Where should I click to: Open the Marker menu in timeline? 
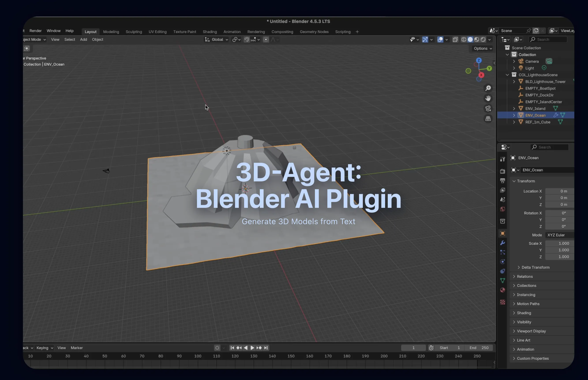click(x=77, y=348)
